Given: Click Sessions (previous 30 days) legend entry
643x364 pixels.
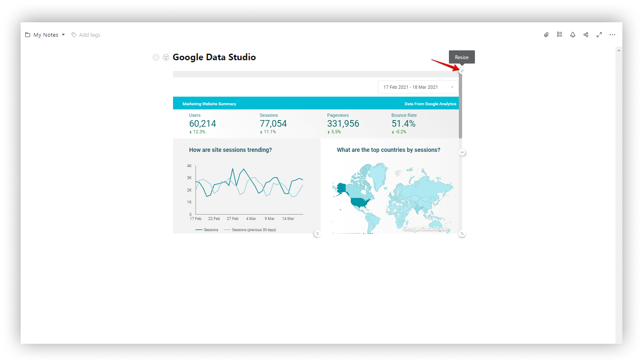Looking at the screenshot, I should tap(250, 230).
